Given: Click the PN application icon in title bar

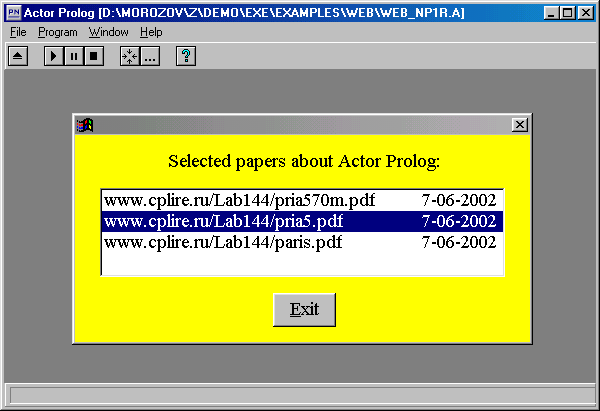Looking at the screenshot, I should (14, 13).
